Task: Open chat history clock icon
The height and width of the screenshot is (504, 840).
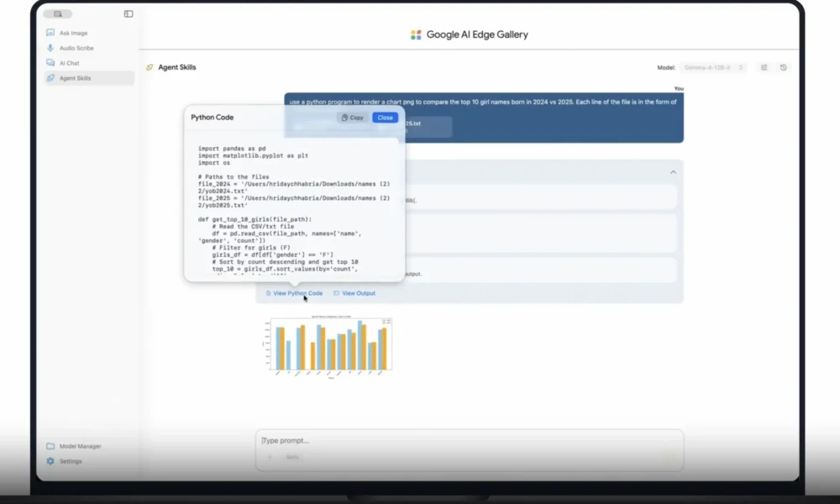Action: pos(783,67)
